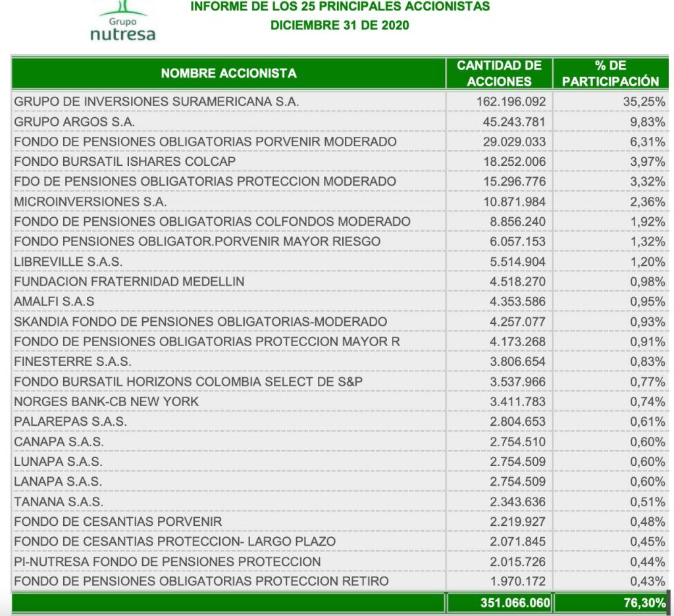Click the value 4.173.268
Image resolution: width=674 pixels, height=616 pixels.
click(x=517, y=342)
